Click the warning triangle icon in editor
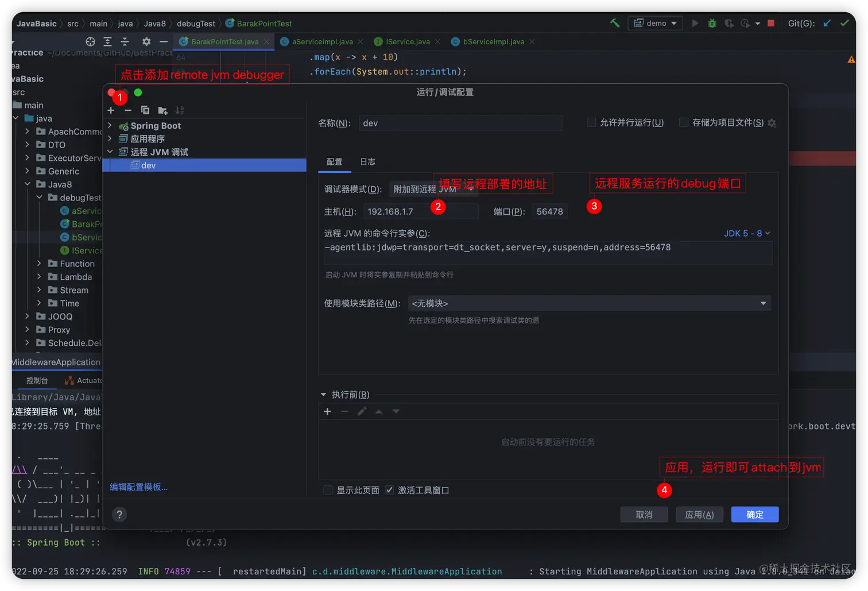Image resolution: width=868 pixels, height=591 pixels. [851, 60]
